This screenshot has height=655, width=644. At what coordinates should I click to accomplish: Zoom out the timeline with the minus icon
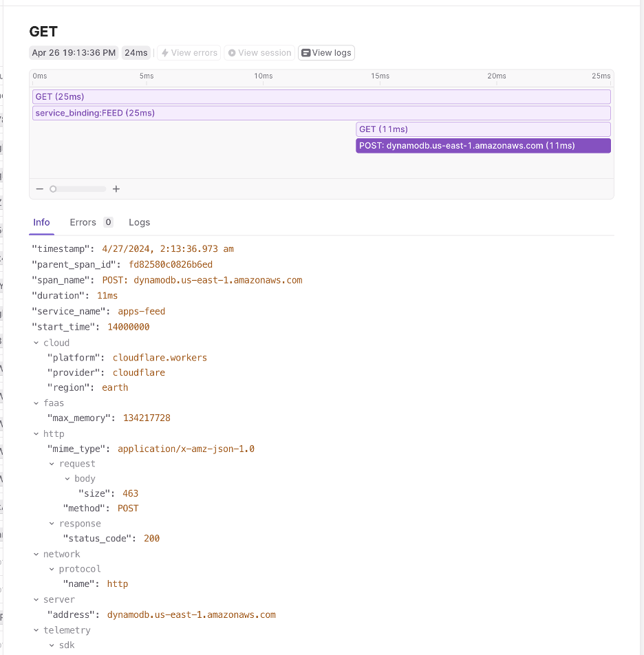click(39, 189)
